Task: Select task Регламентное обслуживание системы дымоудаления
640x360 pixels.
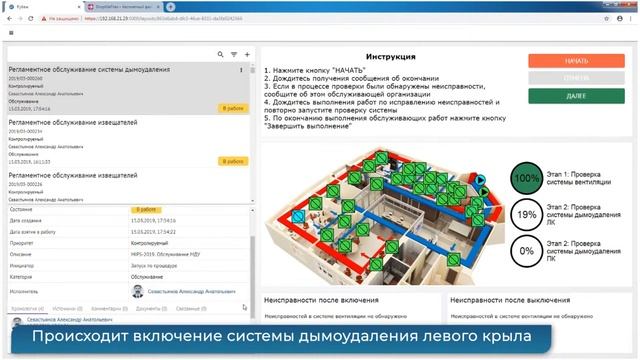Action: click(x=128, y=89)
